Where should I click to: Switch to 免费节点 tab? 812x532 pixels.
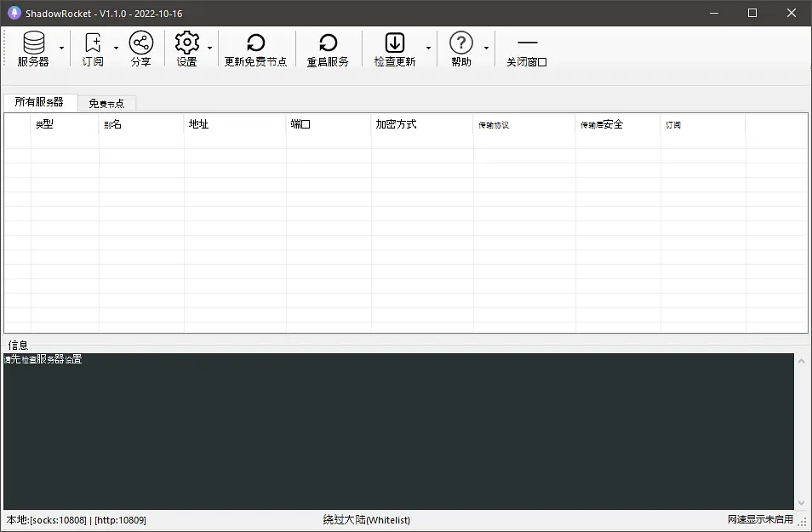click(x=106, y=104)
